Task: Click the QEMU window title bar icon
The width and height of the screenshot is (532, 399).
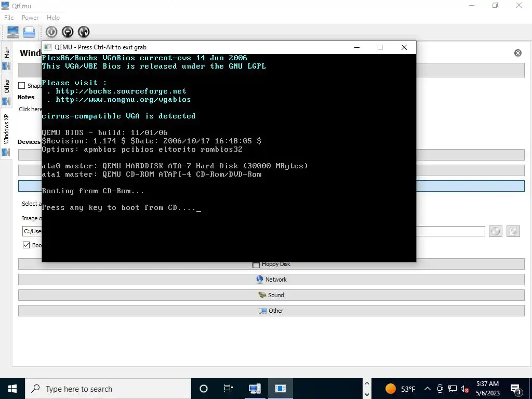Action: click(48, 47)
